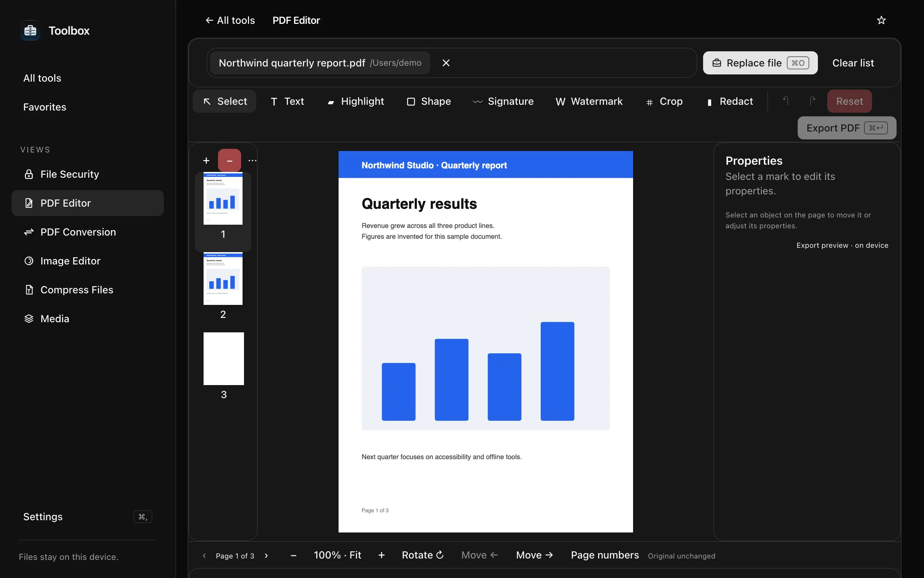
Task: Undo the last edit
Action: 785,101
